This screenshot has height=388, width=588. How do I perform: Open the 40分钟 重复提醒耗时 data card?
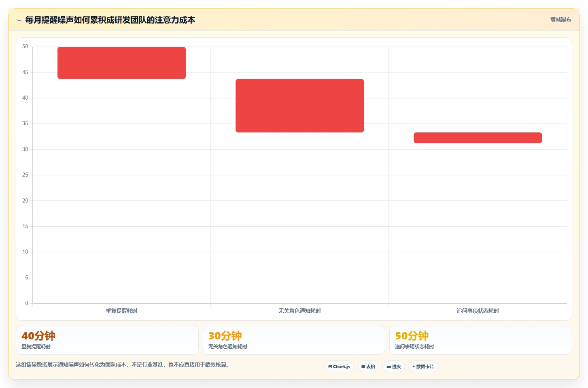(x=107, y=340)
